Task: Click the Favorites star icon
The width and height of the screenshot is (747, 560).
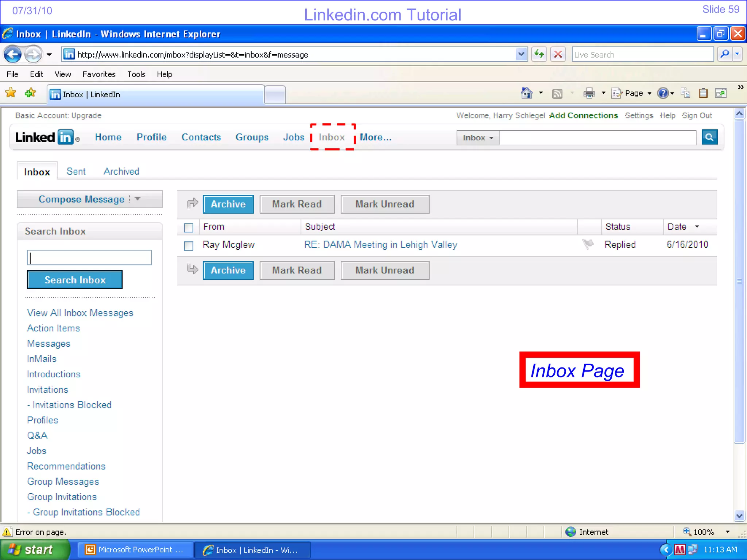Action: pos(11,93)
